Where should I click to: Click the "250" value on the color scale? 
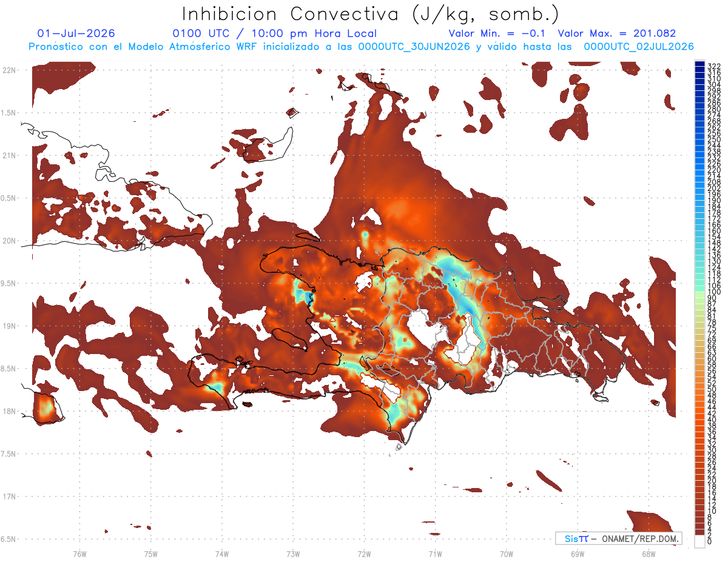[714, 140]
